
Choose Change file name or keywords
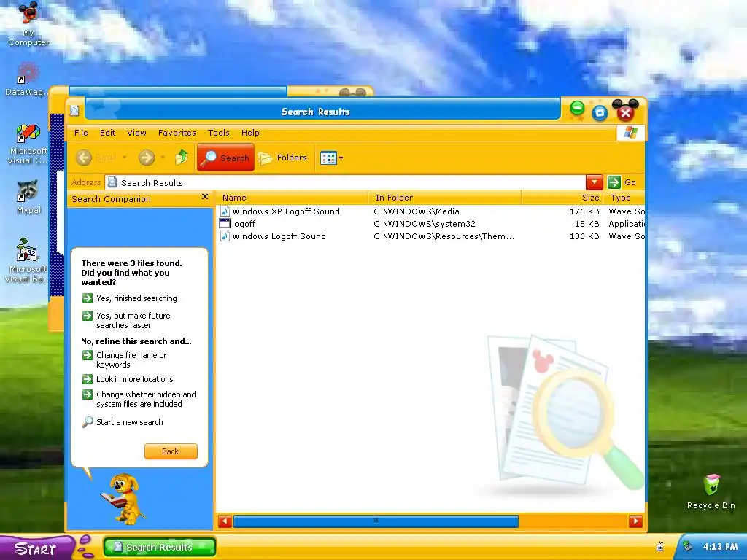(x=124, y=360)
